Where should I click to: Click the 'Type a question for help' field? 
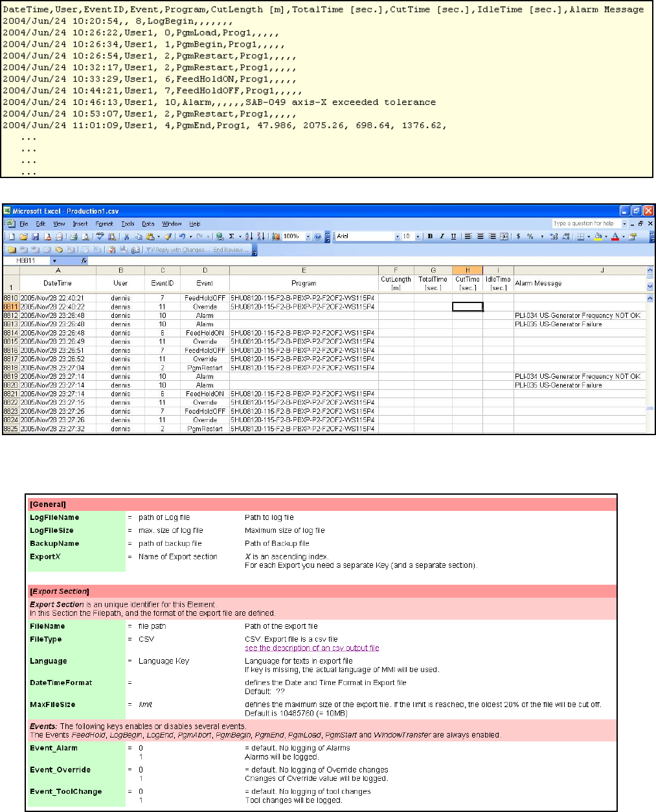pyautogui.click(x=586, y=223)
